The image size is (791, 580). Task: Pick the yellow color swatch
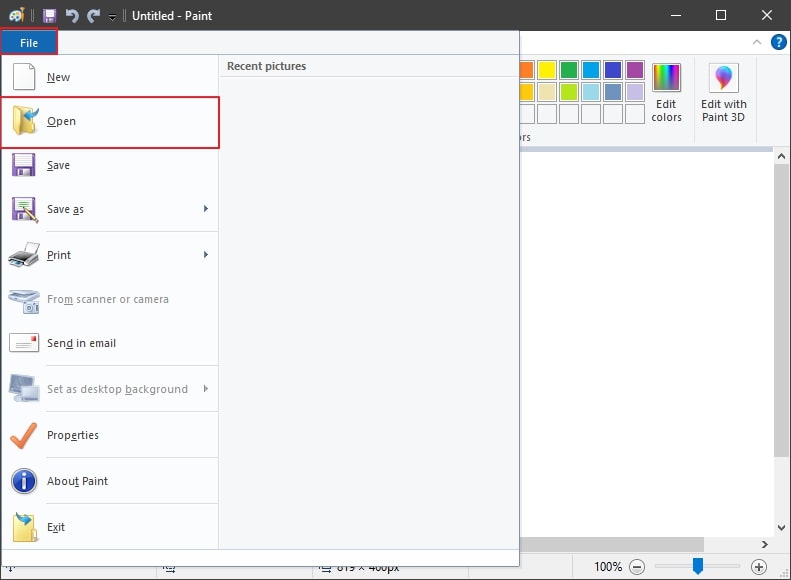point(546,70)
